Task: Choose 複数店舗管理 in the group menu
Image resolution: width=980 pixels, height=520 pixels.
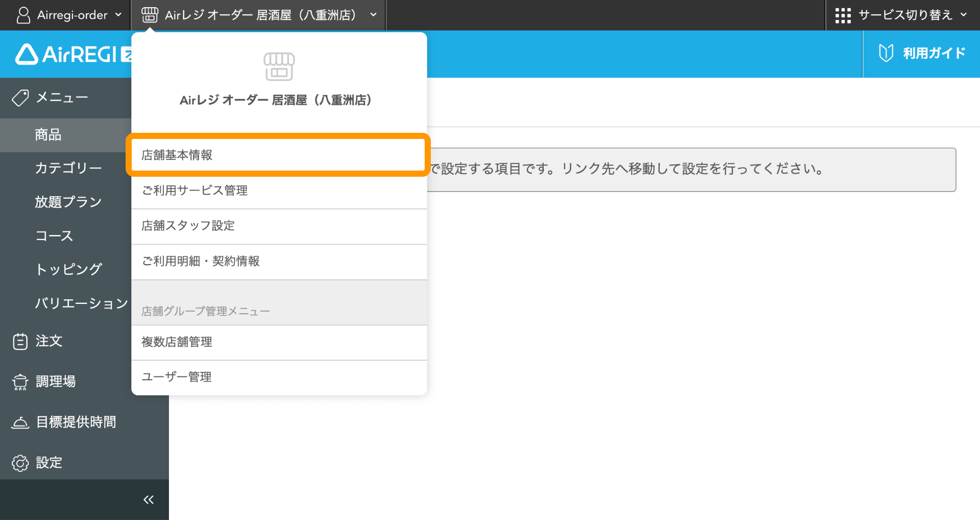Action: coord(279,342)
